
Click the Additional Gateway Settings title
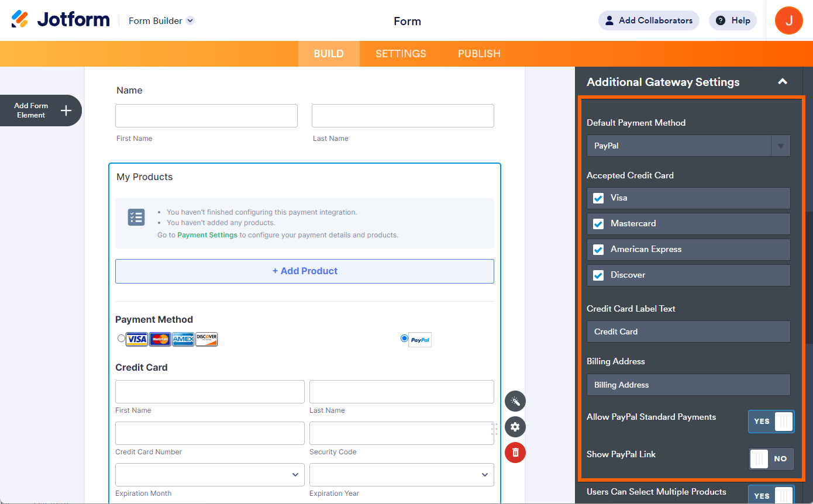tap(663, 82)
